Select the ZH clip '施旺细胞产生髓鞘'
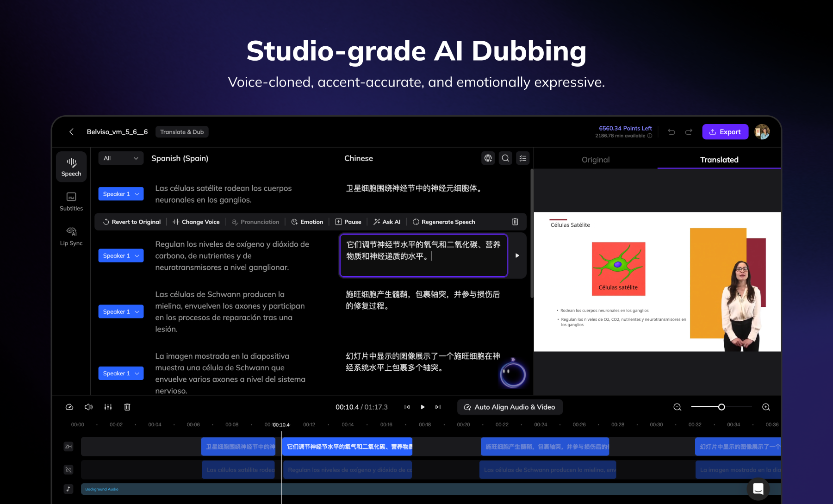 (x=545, y=447)
